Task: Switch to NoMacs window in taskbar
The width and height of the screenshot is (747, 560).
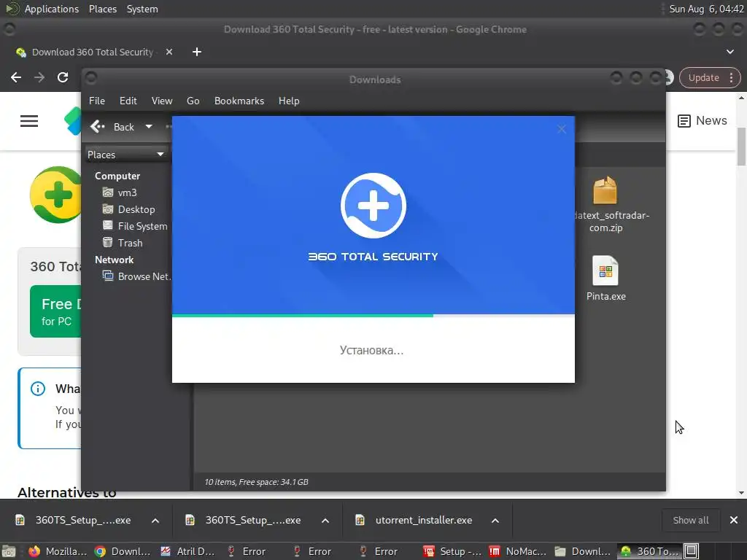Action: pos(518,551)
